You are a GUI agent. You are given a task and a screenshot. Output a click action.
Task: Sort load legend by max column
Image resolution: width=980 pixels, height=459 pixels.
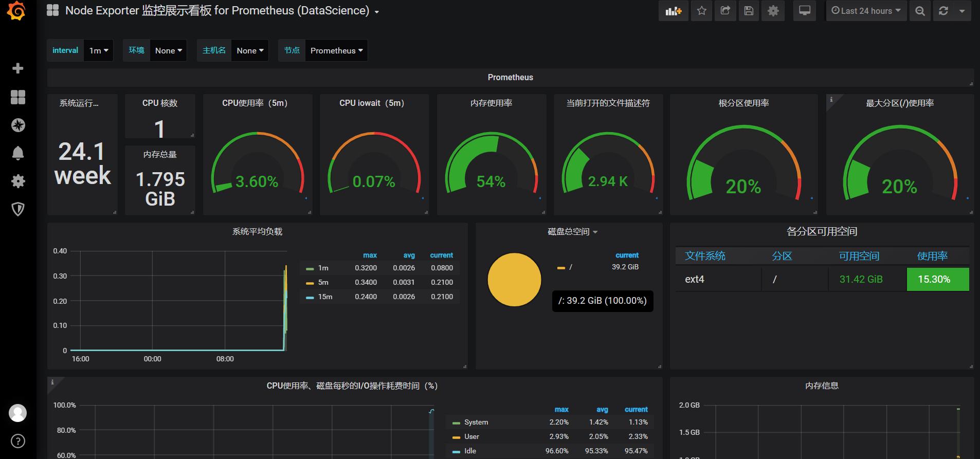point(370,255)
